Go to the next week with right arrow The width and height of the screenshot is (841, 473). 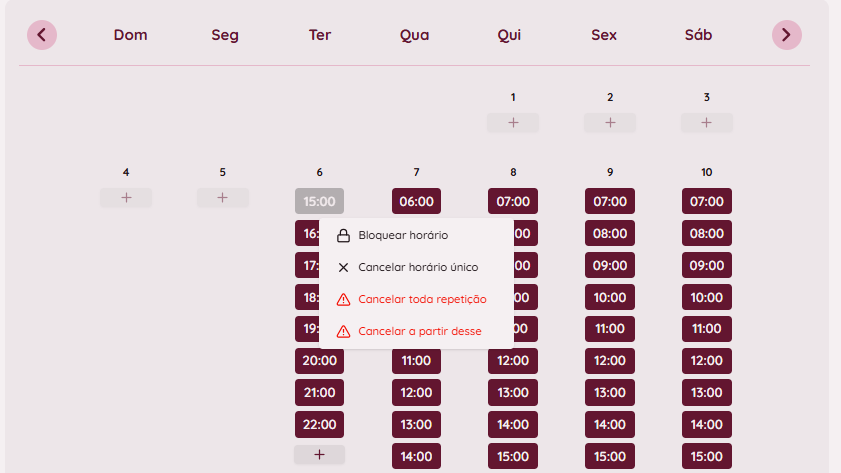(x=787, y=35)
